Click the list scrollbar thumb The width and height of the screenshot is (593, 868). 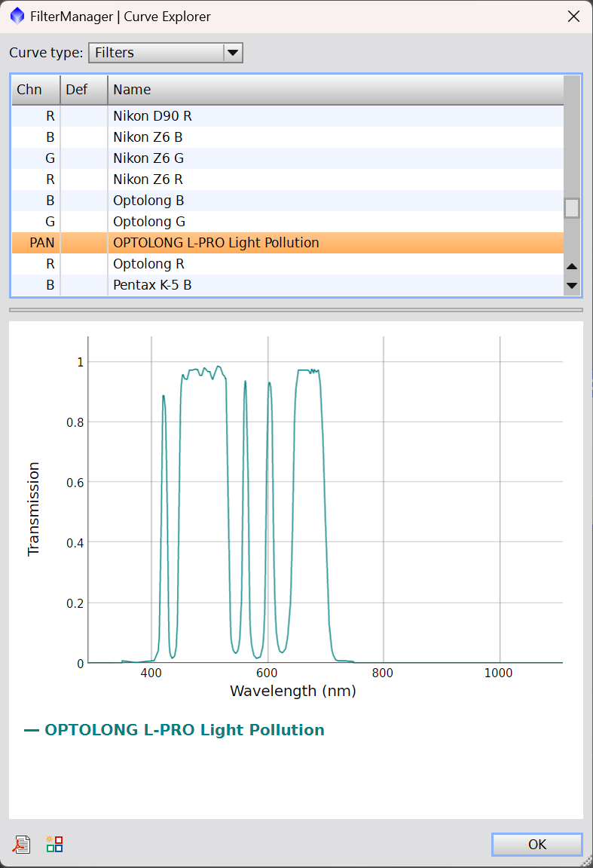(572, 208)
